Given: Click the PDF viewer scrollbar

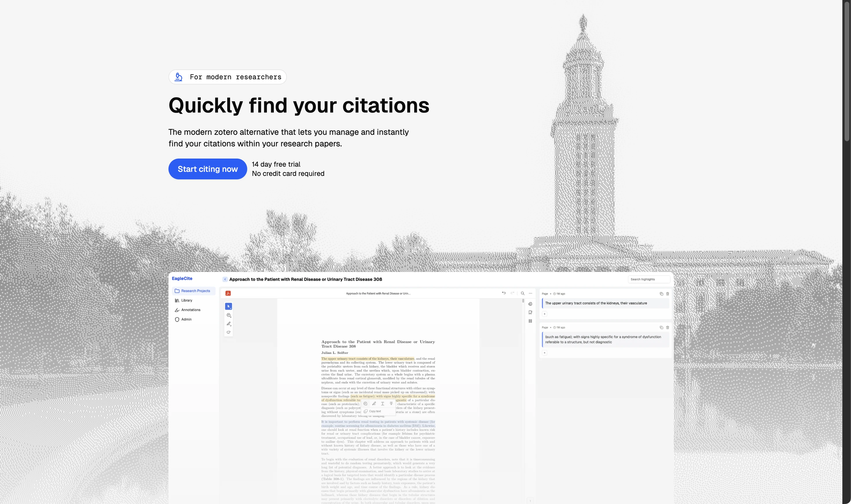Looking at the screenshot, I should click(523, 301).
